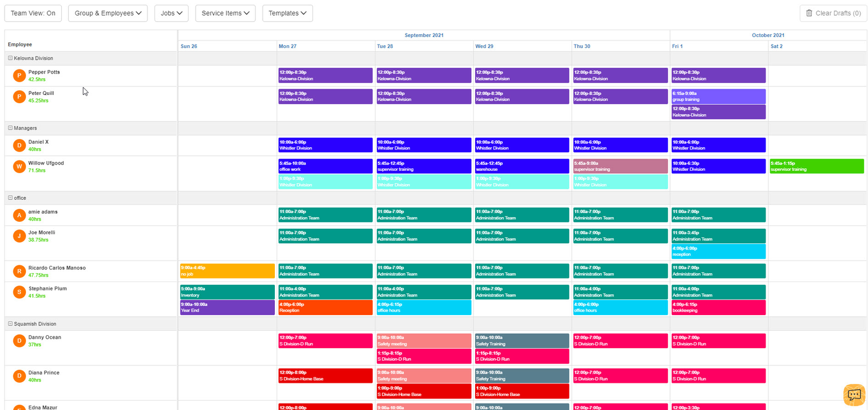Open amie adams' Wednesday Administration Team shift
This screenshot has height=410, width=868.
point(522,215)
